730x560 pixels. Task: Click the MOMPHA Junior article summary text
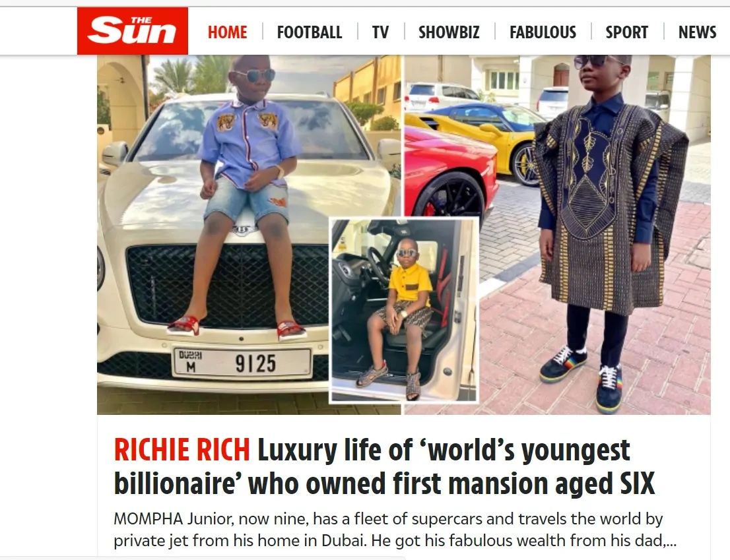click(x=395, y=529)
